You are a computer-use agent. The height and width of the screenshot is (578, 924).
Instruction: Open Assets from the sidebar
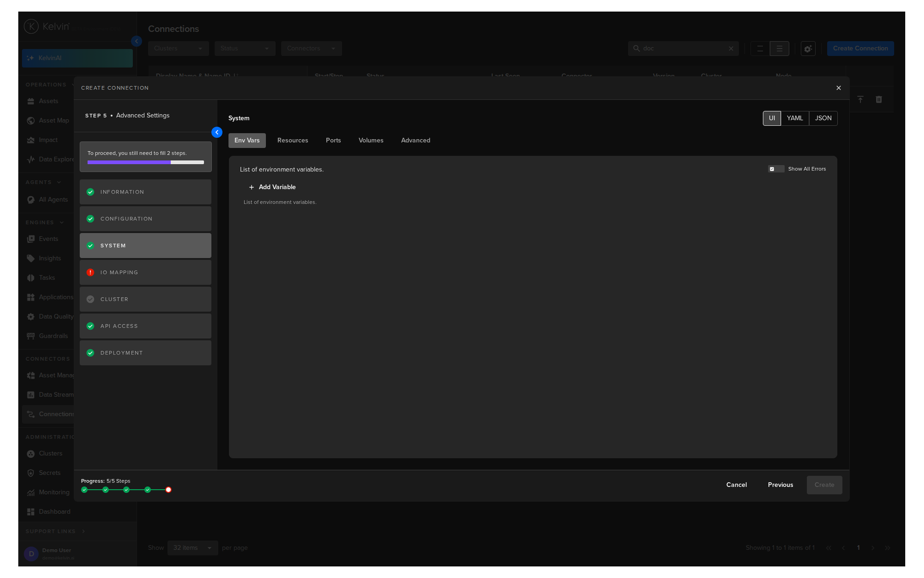48,101
